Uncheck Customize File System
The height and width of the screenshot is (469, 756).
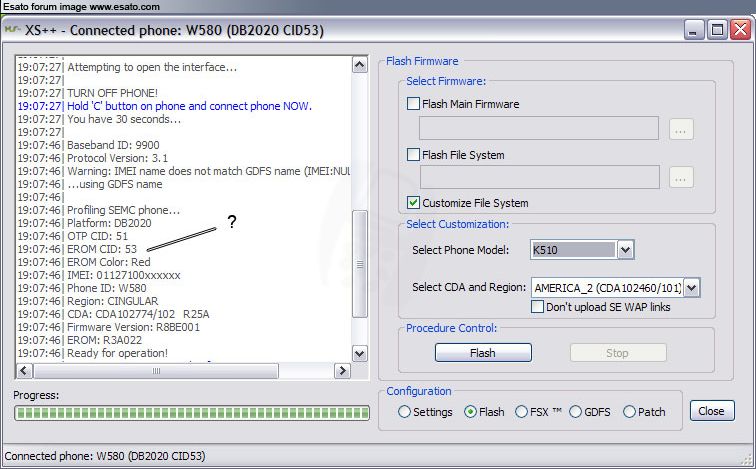click(413, 202)
